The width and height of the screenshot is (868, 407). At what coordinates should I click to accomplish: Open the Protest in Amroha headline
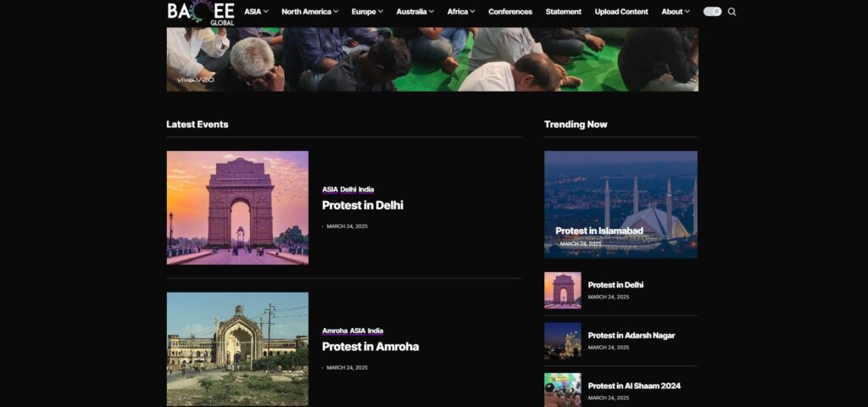370,347
